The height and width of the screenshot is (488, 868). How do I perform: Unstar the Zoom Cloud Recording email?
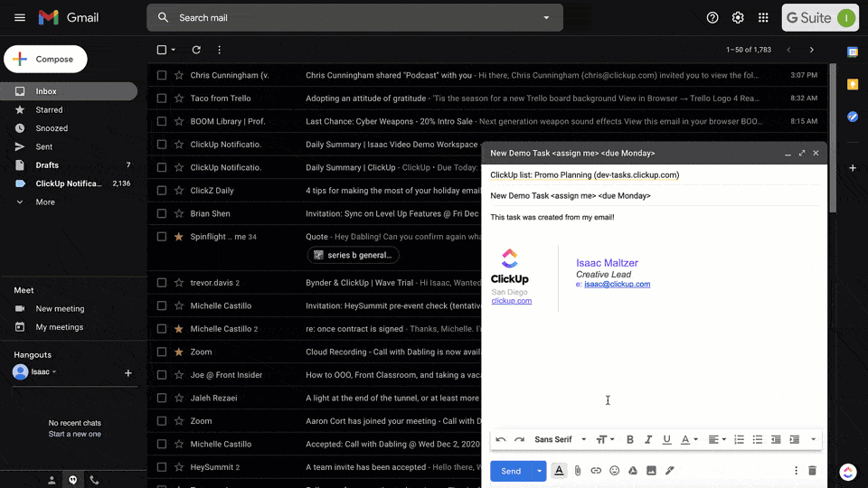pos(179,352)
